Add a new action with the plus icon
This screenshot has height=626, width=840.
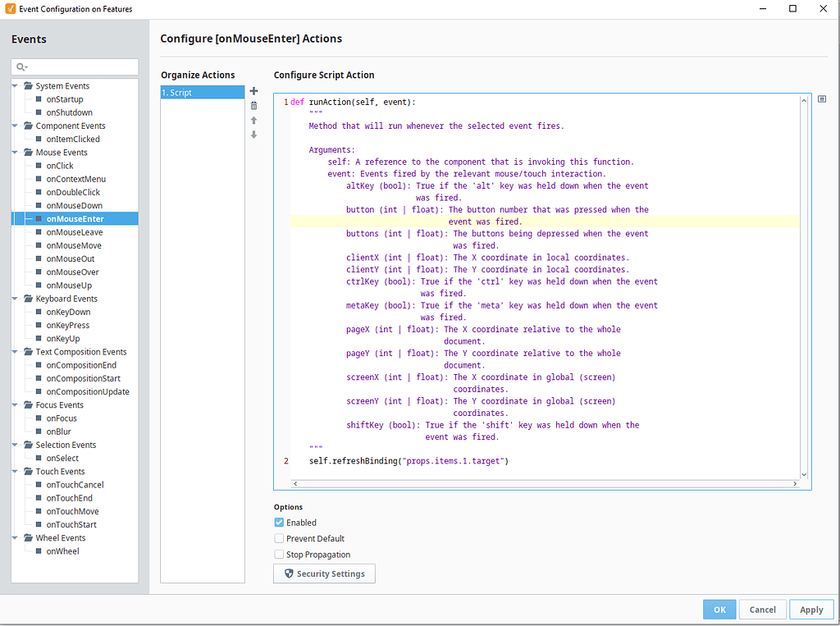tap(253, 91)
